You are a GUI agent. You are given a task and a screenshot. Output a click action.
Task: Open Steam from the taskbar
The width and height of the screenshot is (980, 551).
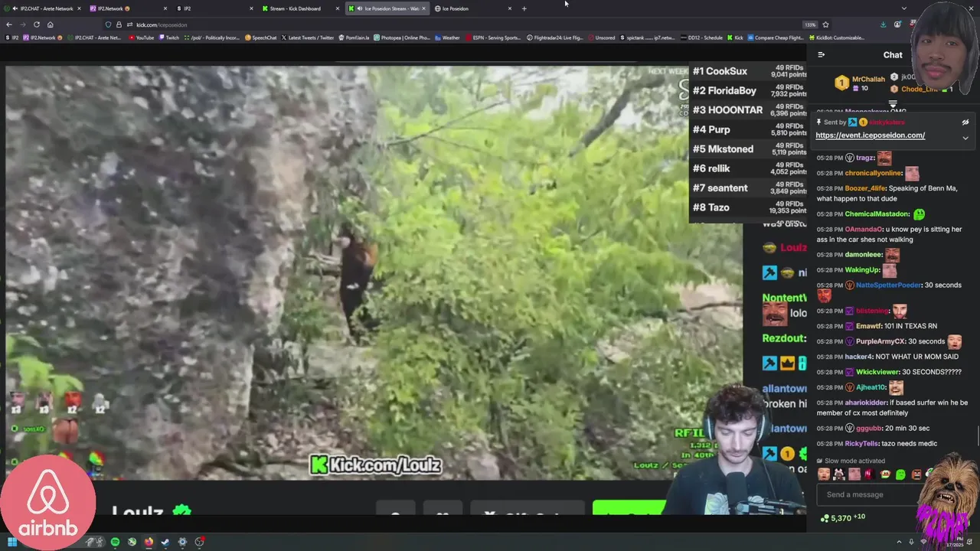point(165,542)
